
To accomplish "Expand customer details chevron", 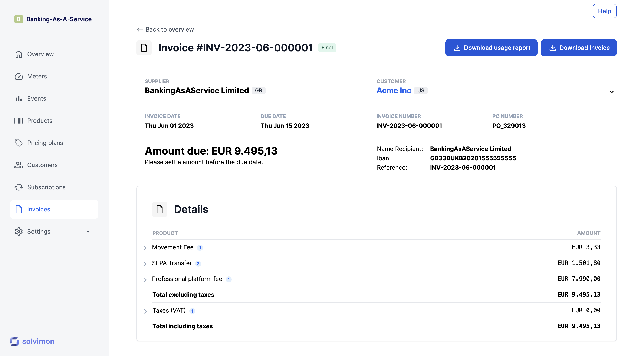I will 611,92.
